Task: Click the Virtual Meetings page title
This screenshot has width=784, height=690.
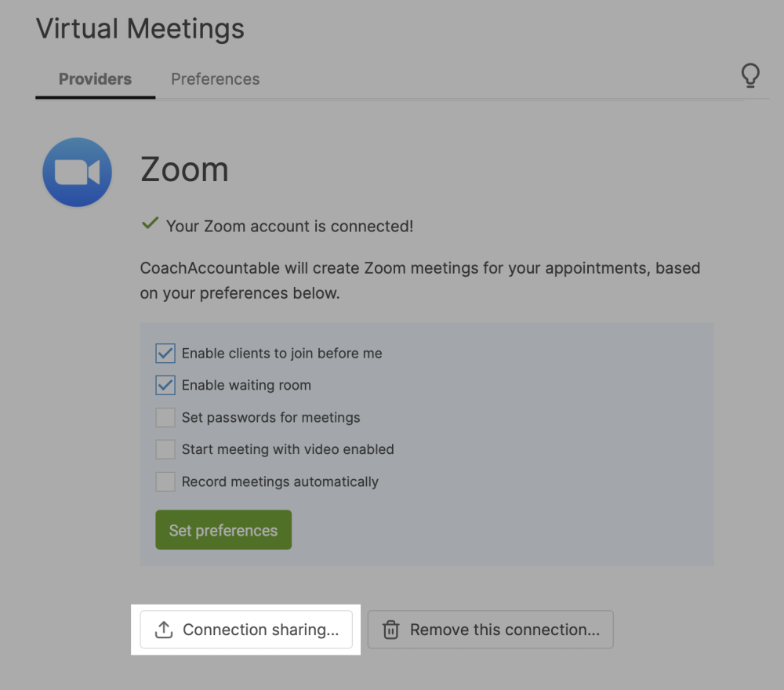Action: [140, 28]
